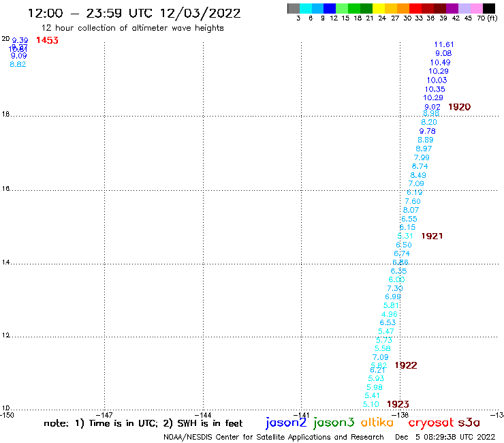Screen dimensions: 504x443
Task: Click the 8.07 wave height value
Action: pos(411,210)
